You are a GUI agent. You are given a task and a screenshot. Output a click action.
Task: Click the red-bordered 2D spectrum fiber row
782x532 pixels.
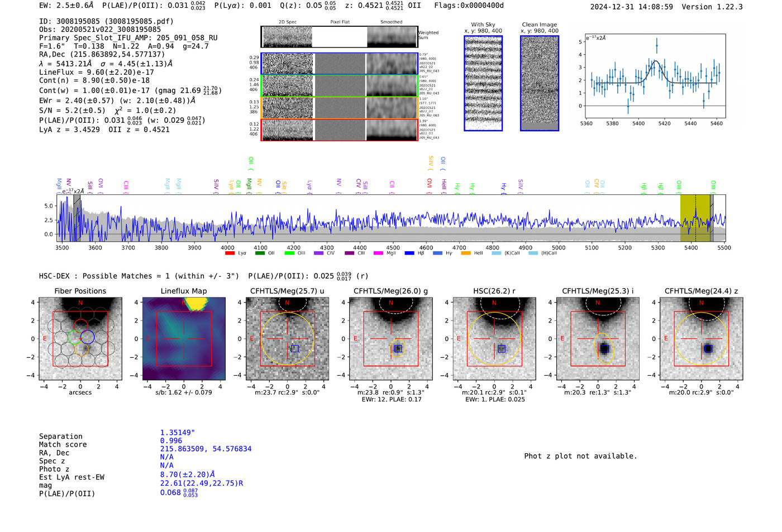coord(339,130)
